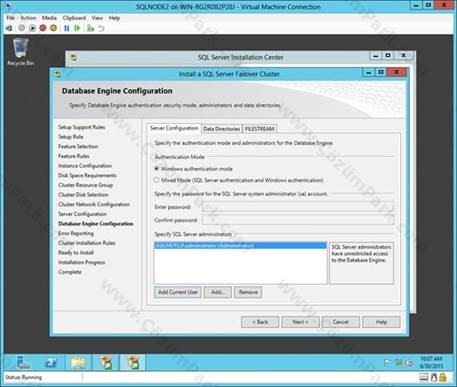
Task: Open the Action menu
Action: 28,18
